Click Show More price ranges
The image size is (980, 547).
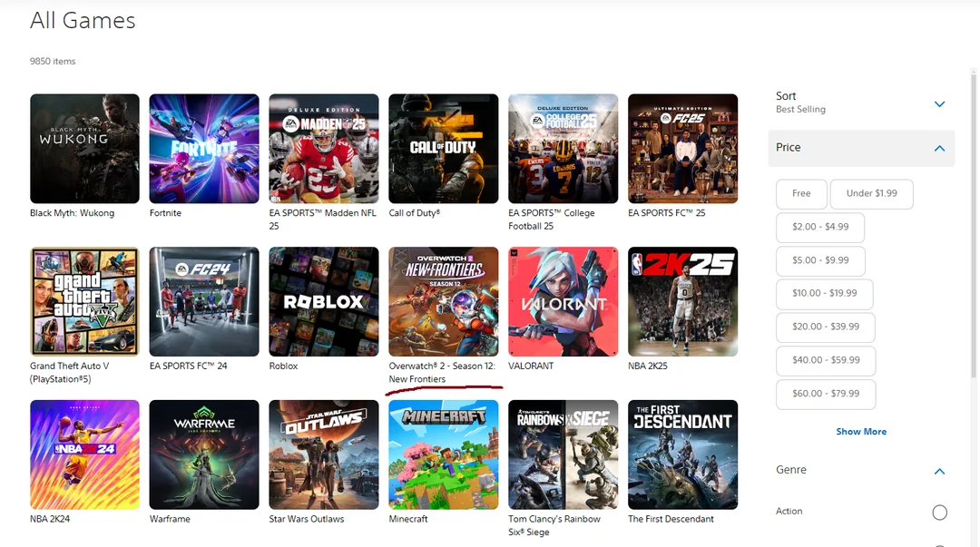click(861, 432)
